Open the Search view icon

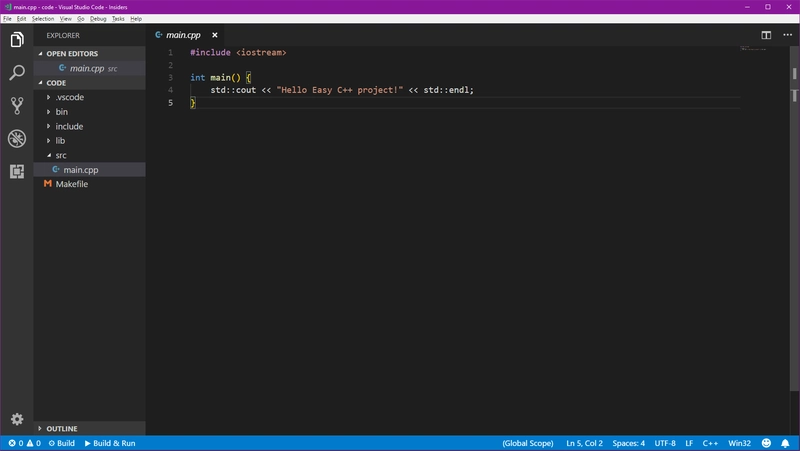pos(16,73)
